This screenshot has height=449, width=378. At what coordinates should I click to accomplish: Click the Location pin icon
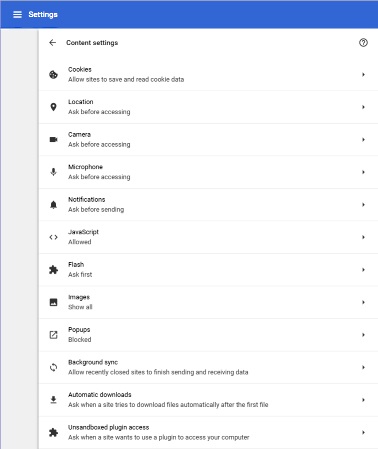coord(53,107)
